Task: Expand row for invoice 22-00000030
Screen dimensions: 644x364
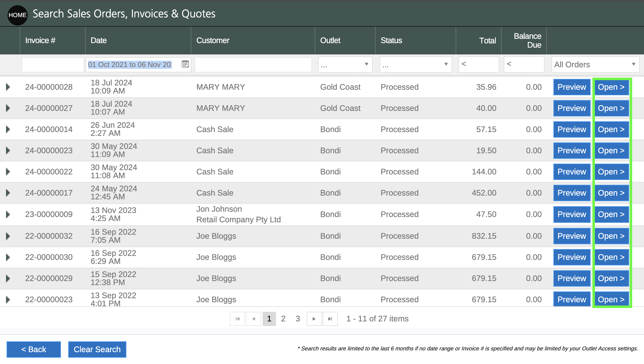Action: coord(8,257)
